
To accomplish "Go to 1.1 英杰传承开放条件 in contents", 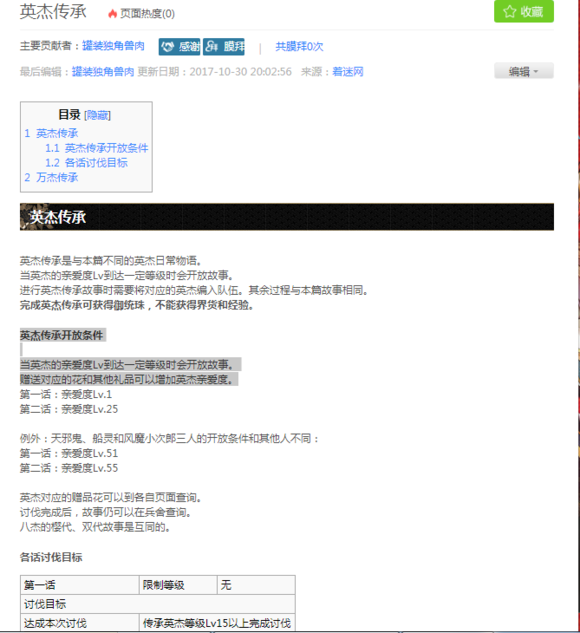I will [96, 148].
